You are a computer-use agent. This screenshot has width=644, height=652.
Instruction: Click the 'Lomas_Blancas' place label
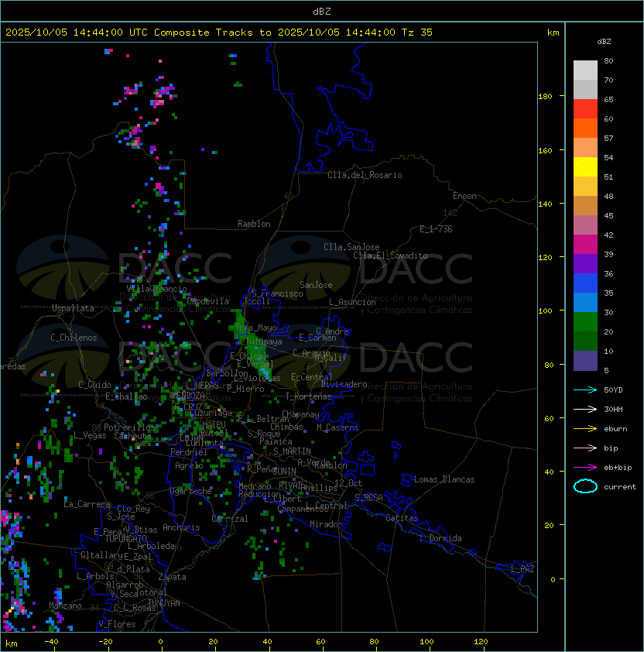[444, 479]
